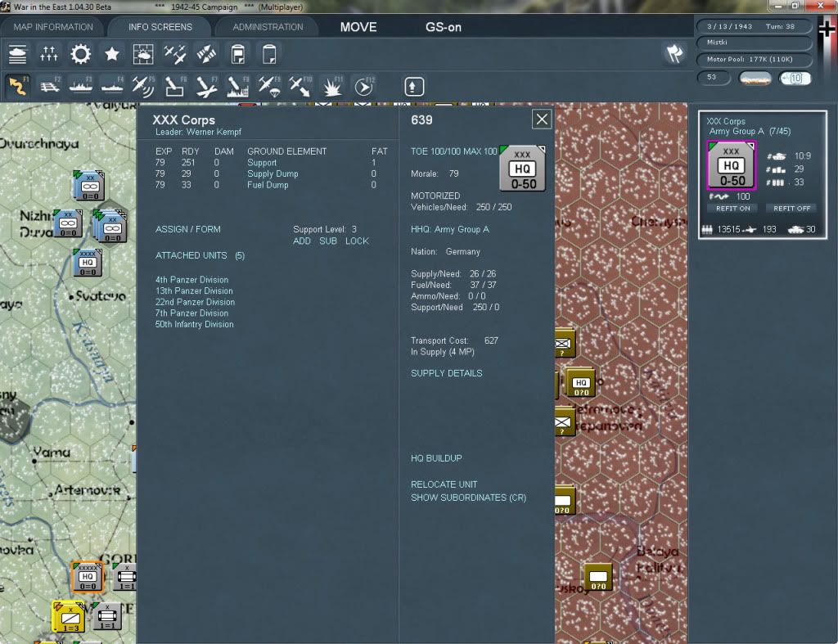Click HQ BUILDUP
The height and width of the screenshot is (644, 838).
436,458
